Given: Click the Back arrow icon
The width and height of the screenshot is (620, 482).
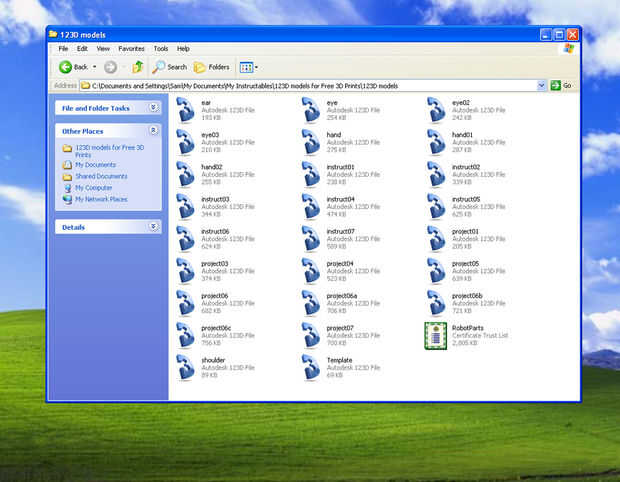Looking at the screenshot, I should (65, 67).
